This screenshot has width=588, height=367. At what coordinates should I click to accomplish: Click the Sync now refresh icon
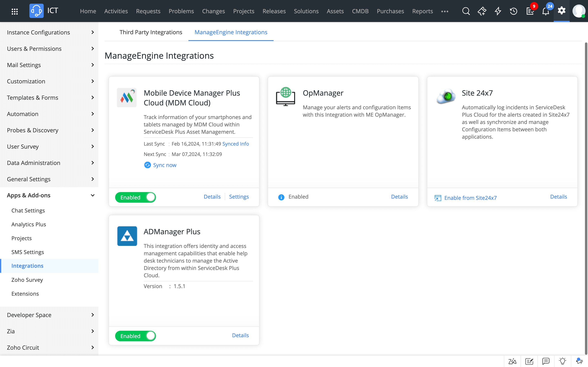tap(147, 165)
